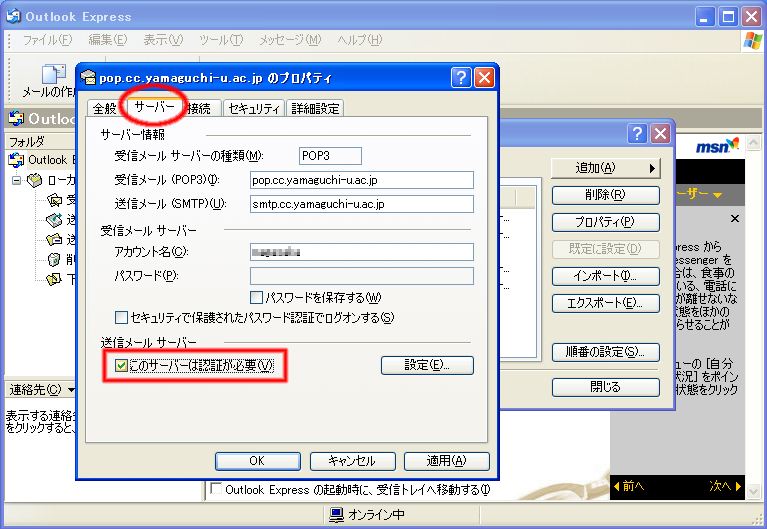Open the Edit menu
Viewport: 767px width, 529px height.
(108, 40)
